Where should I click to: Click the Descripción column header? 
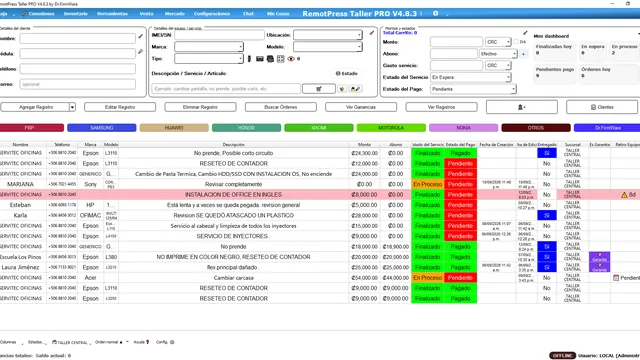pos(233,144)
